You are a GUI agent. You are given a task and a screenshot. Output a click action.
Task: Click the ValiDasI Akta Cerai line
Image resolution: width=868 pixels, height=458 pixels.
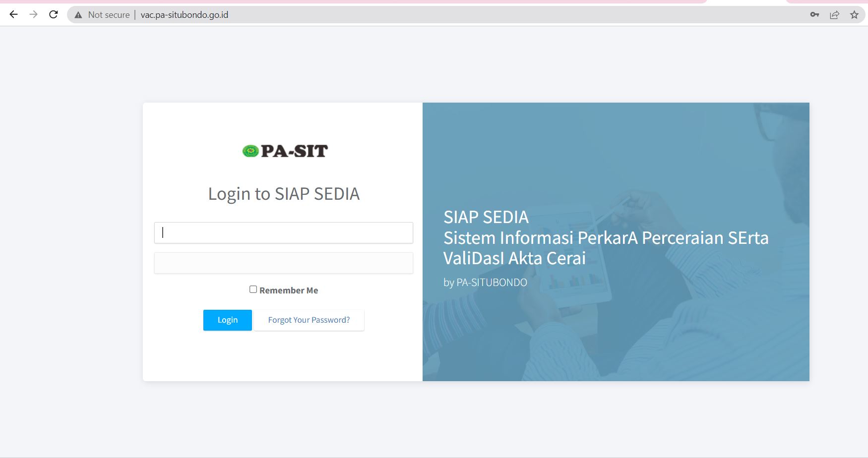tap(514, 258)
